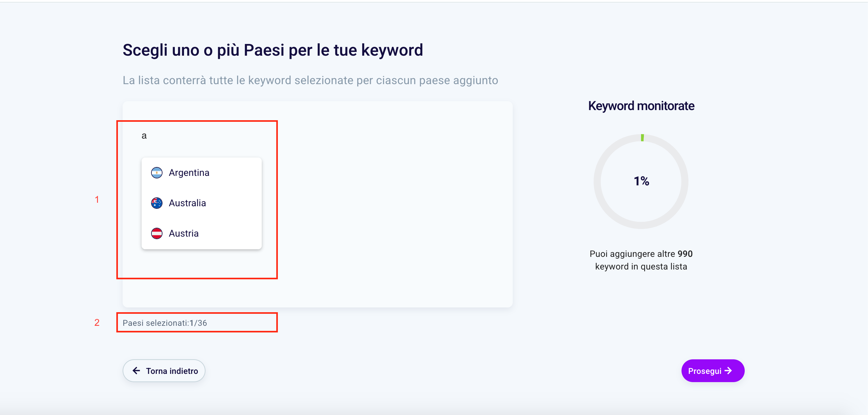Go back with Torna indietro label

(x=172, y=371)
